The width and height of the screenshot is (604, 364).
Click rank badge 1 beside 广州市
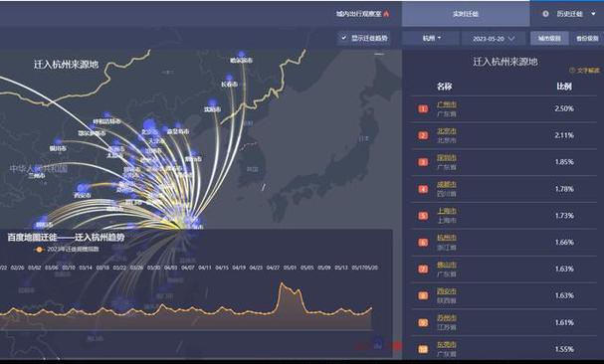[423, 109]
